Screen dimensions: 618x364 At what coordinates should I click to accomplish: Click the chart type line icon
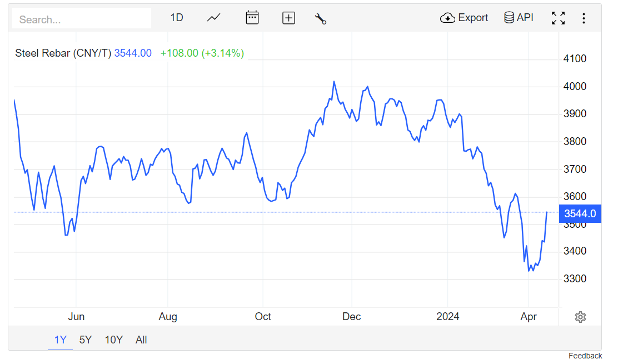pyautogui.click(x=213, y=18)
